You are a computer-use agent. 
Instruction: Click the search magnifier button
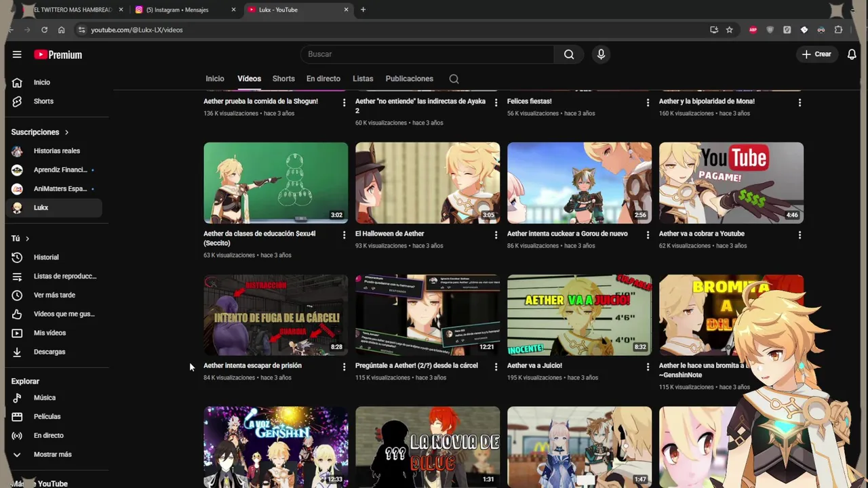(x=569, y=54)
